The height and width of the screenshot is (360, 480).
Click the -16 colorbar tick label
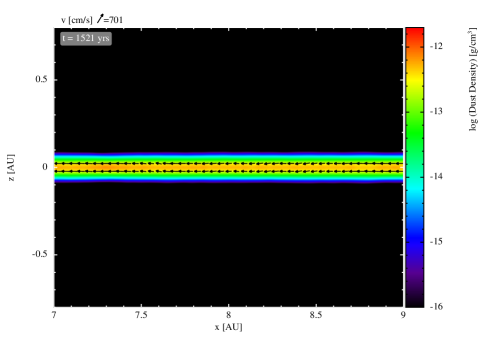coord(436,306)
